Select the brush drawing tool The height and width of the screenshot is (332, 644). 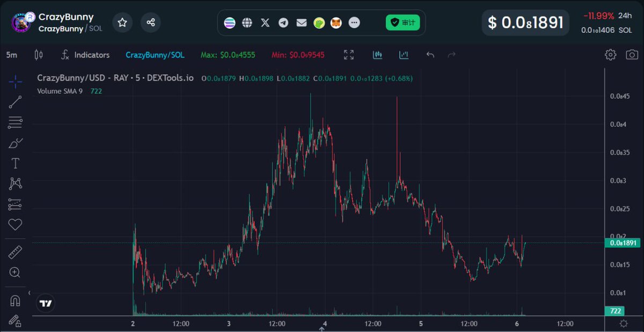[x=16, y=143]
